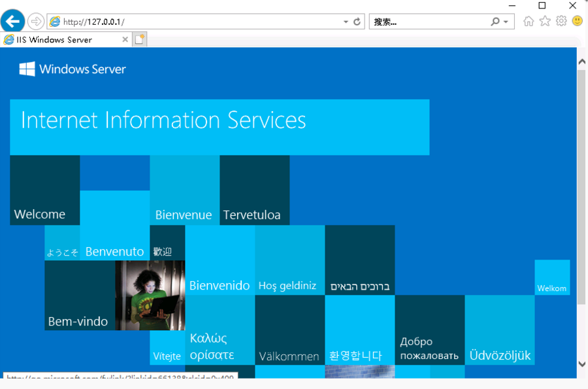
Task: Refresh the page with the reload icon
Action: click(x=357, y=22)
